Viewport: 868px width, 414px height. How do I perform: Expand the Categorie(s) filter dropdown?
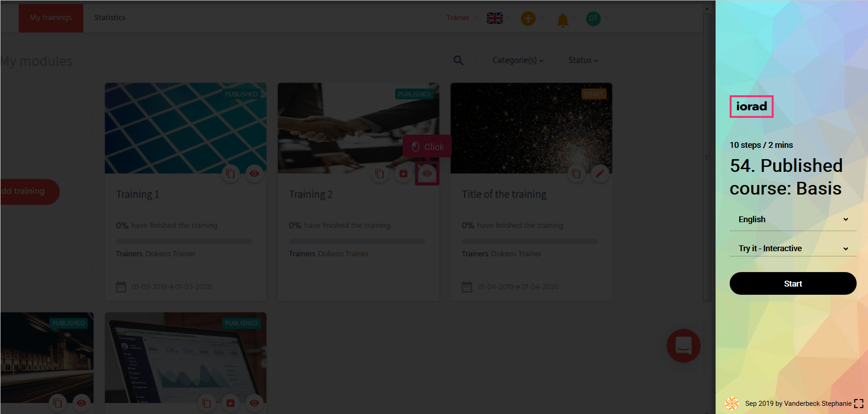[518, 60]
